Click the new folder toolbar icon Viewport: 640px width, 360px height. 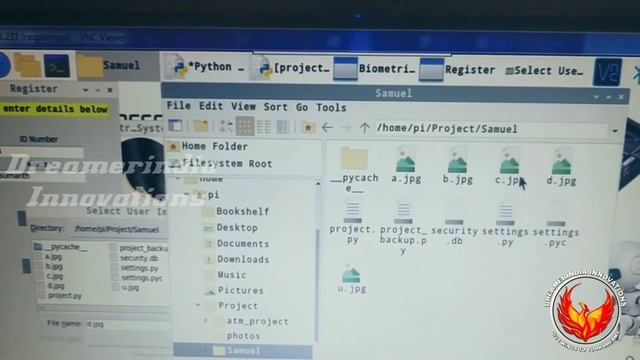pyautogui.click(x=201, y=126)
